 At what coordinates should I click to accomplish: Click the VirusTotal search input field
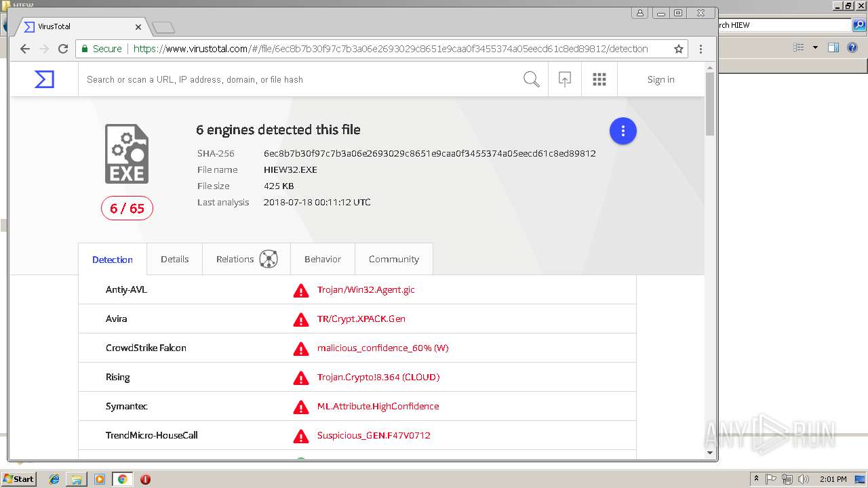point(298,79)
